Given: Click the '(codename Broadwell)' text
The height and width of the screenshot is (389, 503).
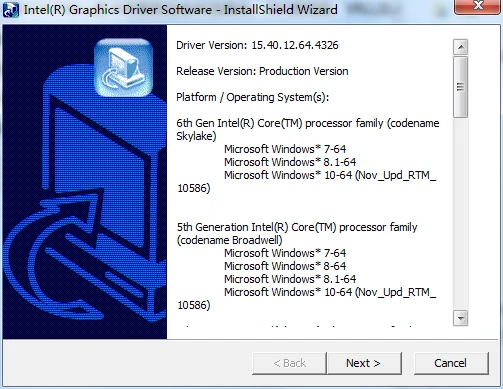Looking at the screenshot, I should point(229,240).
